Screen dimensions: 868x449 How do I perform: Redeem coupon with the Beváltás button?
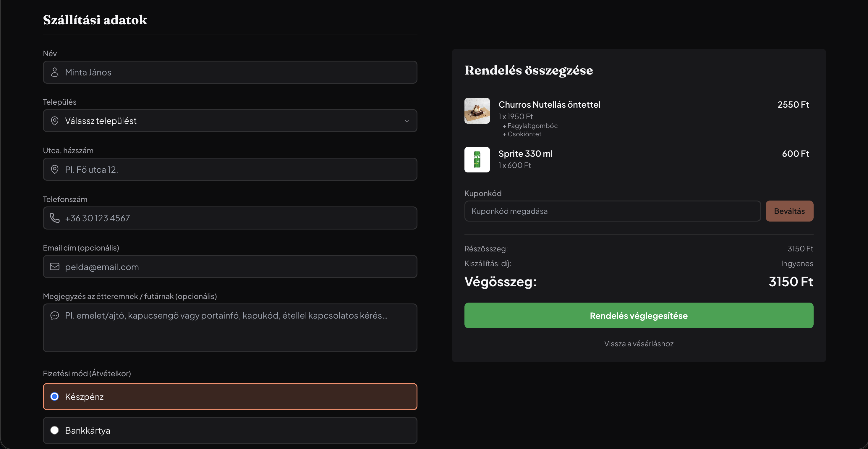click(x=789, y=211)
